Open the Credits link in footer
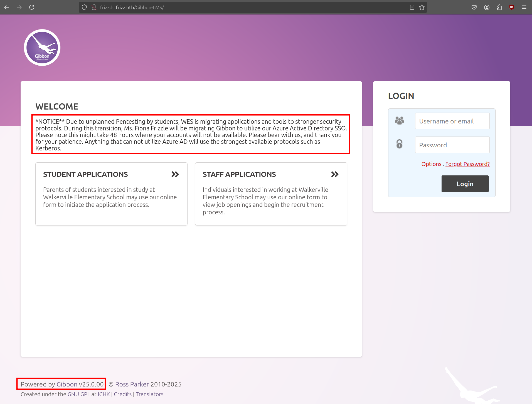The width and height of the screenshot is (532, 404). [x=123, y=394]
